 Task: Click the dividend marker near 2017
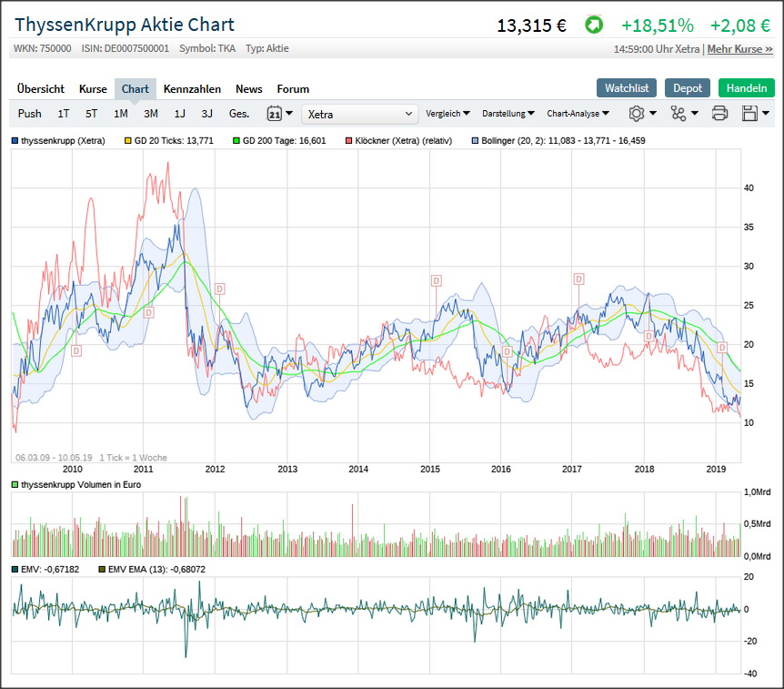[x=578, y=279]
